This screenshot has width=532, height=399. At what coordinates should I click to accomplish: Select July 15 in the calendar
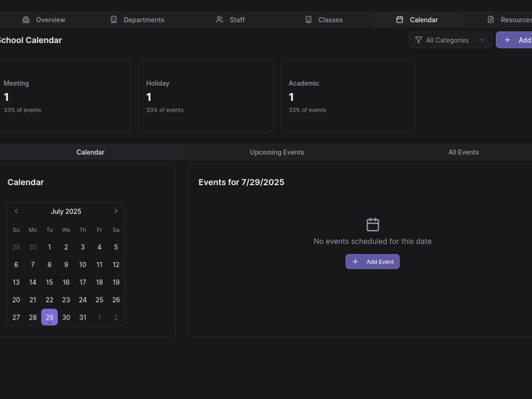(49, 282)
